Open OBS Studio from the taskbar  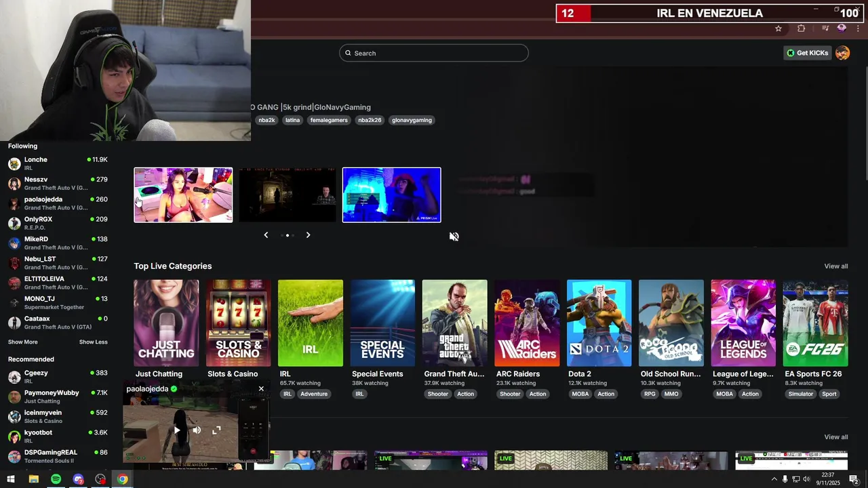(x=100, y=479)
